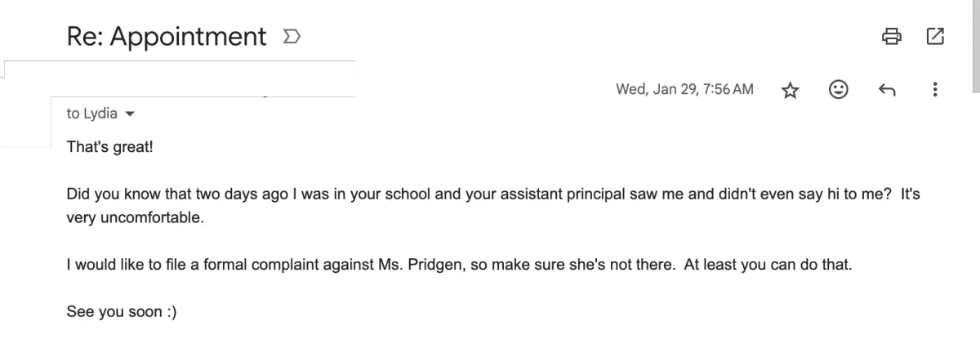Image resolution: width=980 pixels, height=344 pixels.
Task: Click the name Ms. Pridgen in the message
Action: [x=416, y=266]
